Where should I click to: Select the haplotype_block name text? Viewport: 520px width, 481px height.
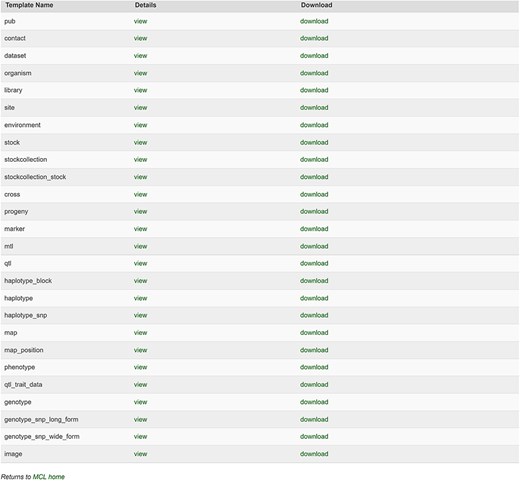click(x=28, y=281)
